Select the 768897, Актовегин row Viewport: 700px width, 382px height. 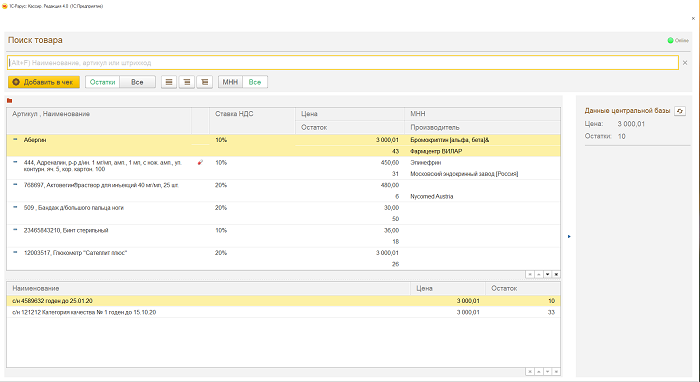tap(283, 191)
